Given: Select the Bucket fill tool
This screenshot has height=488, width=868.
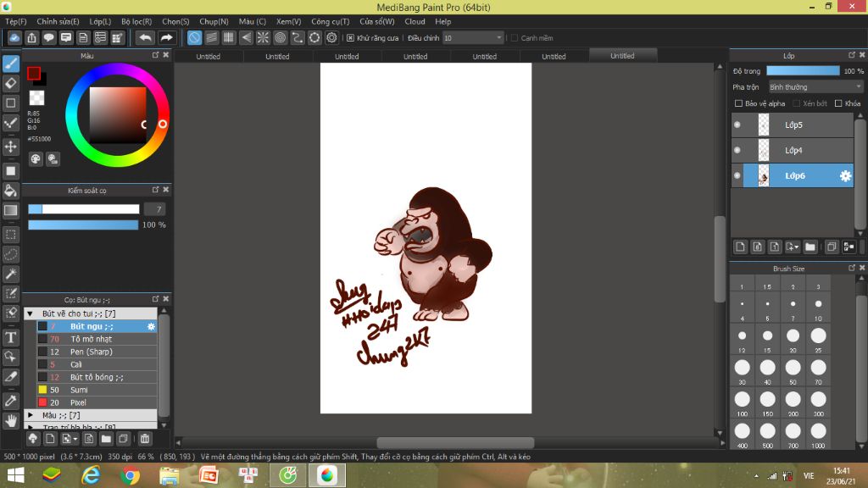Looking at the screenshot, I should coord(10,191).
